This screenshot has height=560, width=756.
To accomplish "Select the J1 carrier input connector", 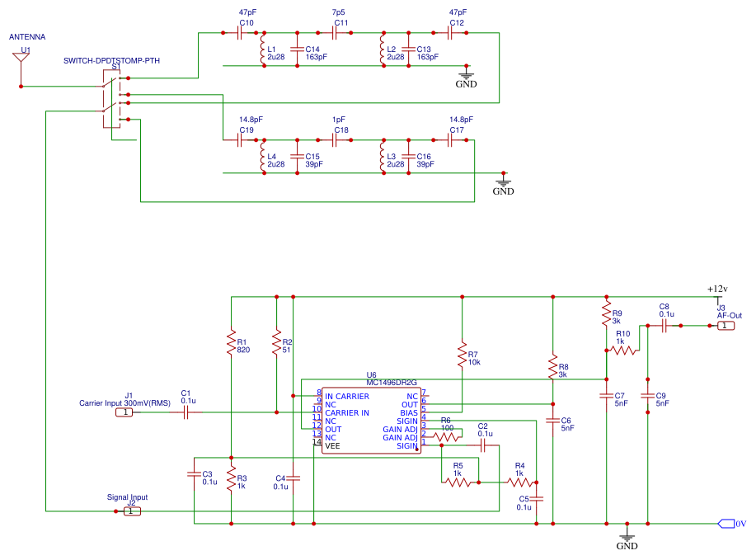I will pos(126,412).
